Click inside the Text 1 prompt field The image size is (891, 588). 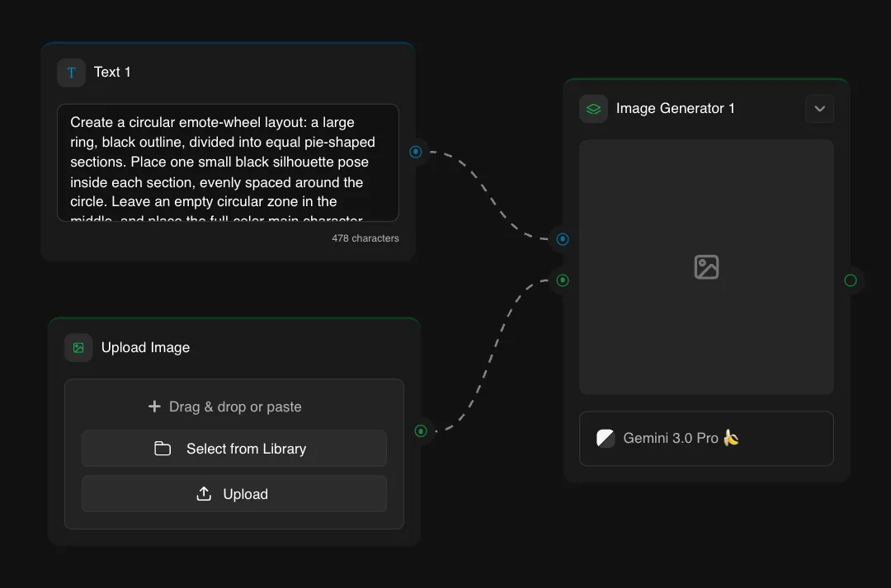click(x=229, y=162)
